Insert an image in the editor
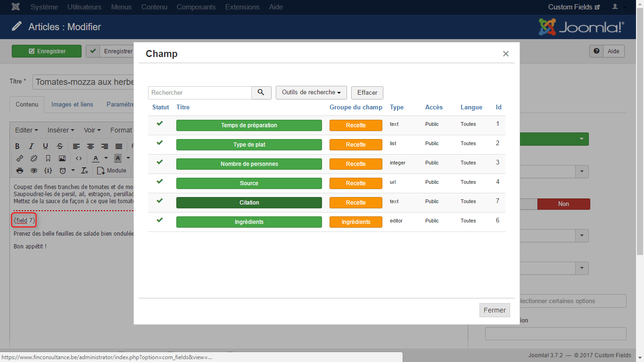The image size is (644, 362). (62, 158)
